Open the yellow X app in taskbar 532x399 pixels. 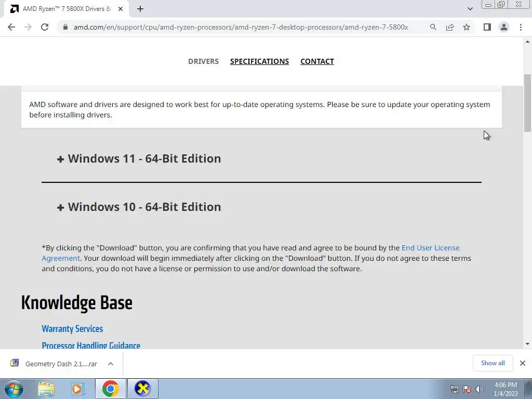coord(142,389)
